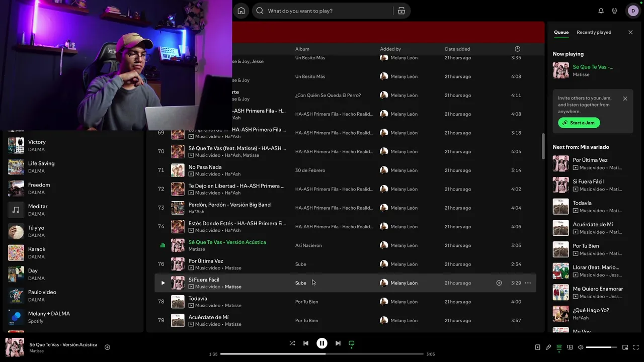Viewport: 644px width, 362px height.
Task: Open Victory playlist in library
Action: (73, 145)
